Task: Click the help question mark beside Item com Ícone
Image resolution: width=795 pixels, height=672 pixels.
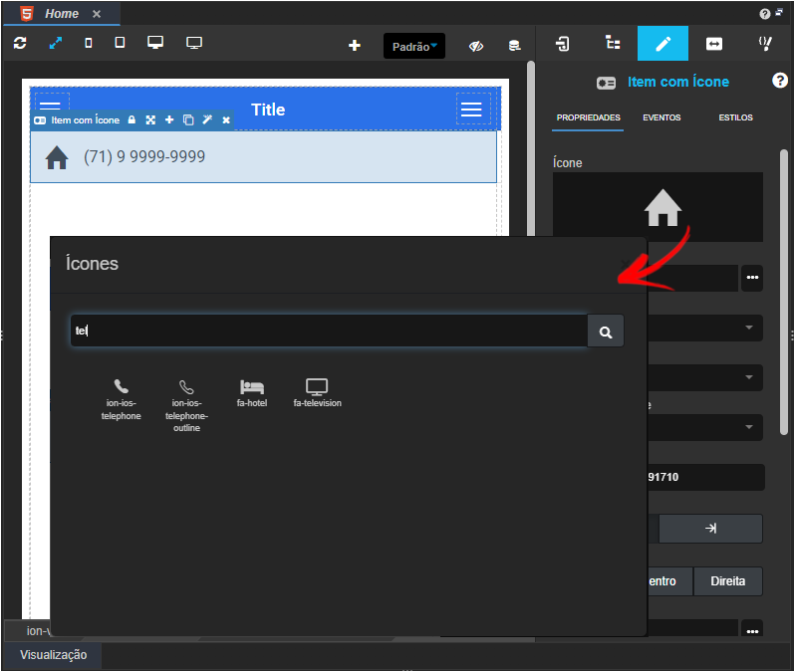Action: 780,80
